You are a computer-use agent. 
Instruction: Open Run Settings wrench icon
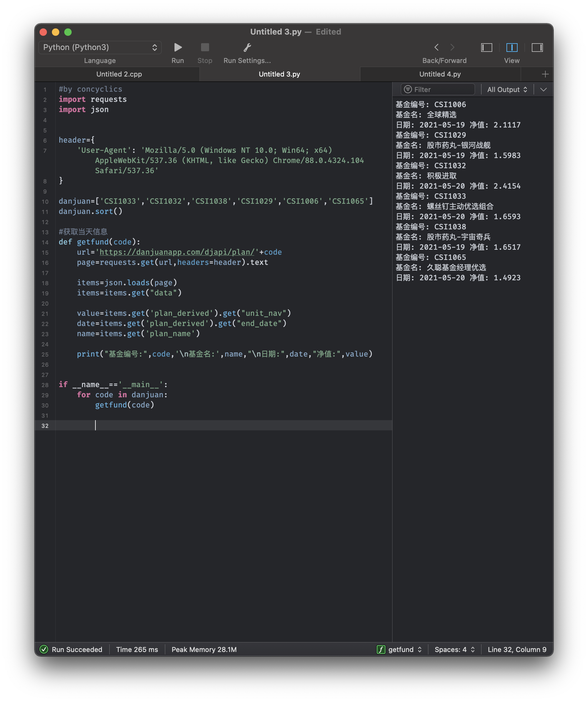247,48
